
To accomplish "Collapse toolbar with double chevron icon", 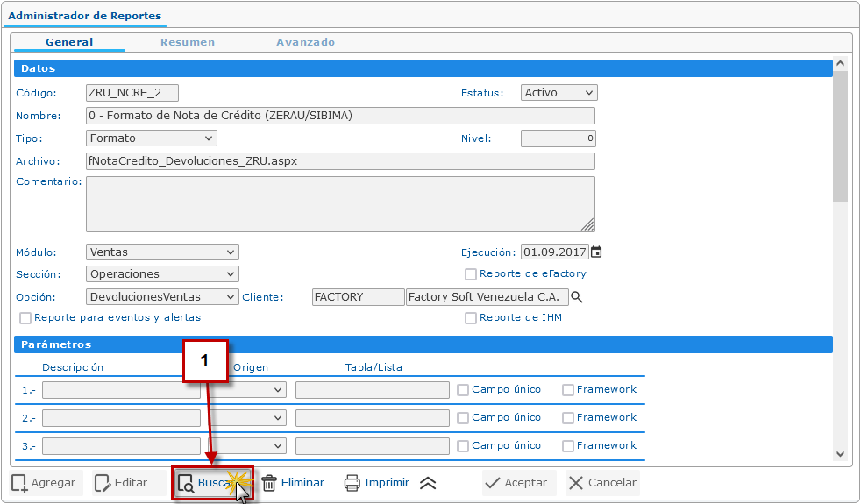I will pyautogui.click(x=427, y=483).
